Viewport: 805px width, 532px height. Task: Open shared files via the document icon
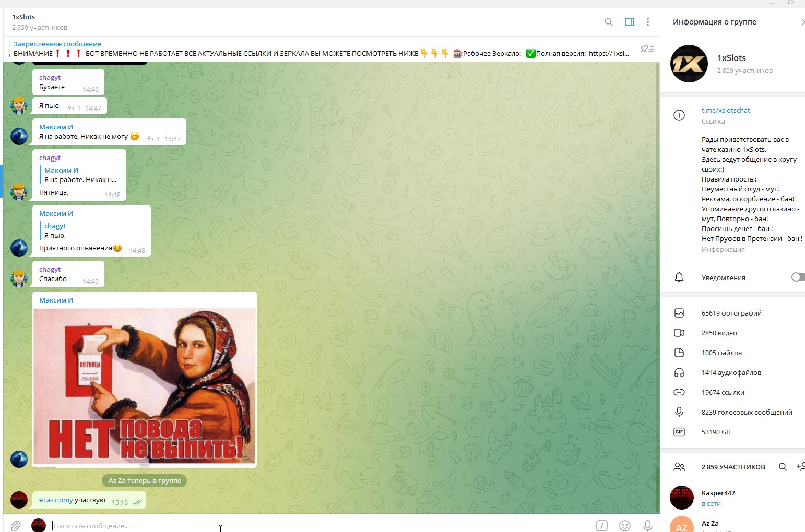pos(679,353)
